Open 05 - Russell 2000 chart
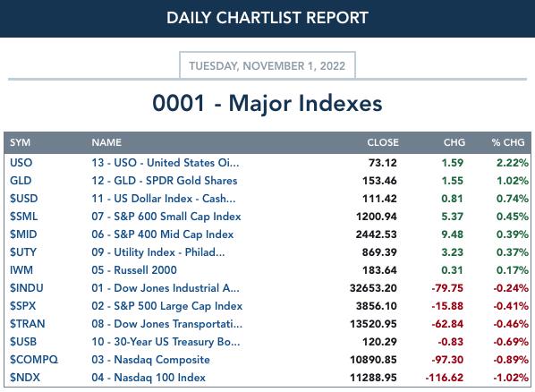Screen dimensions: 535x392 [134, 270]
